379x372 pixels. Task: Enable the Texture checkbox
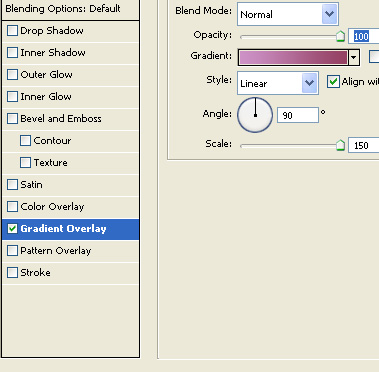(25, 163)
